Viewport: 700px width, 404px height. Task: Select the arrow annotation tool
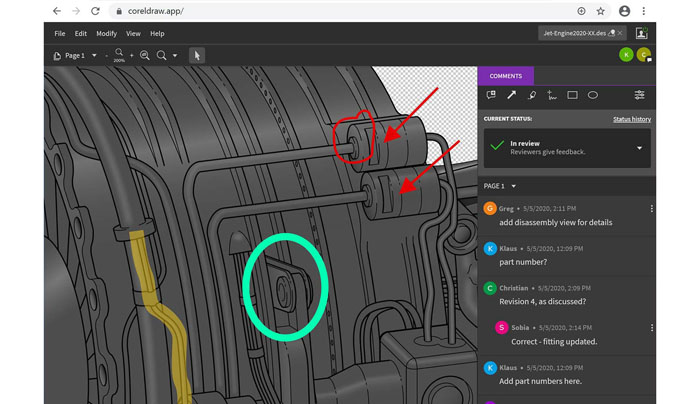click(x=511, y=95)
